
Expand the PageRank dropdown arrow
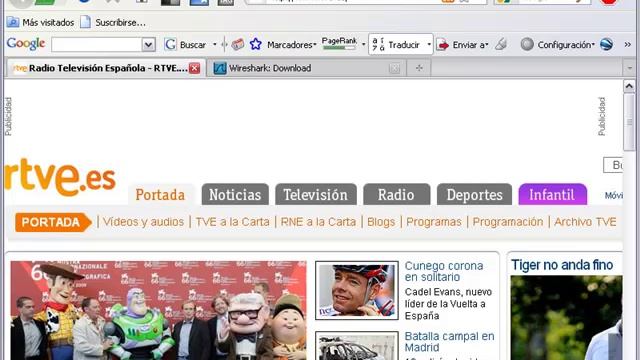click(363, 44)
